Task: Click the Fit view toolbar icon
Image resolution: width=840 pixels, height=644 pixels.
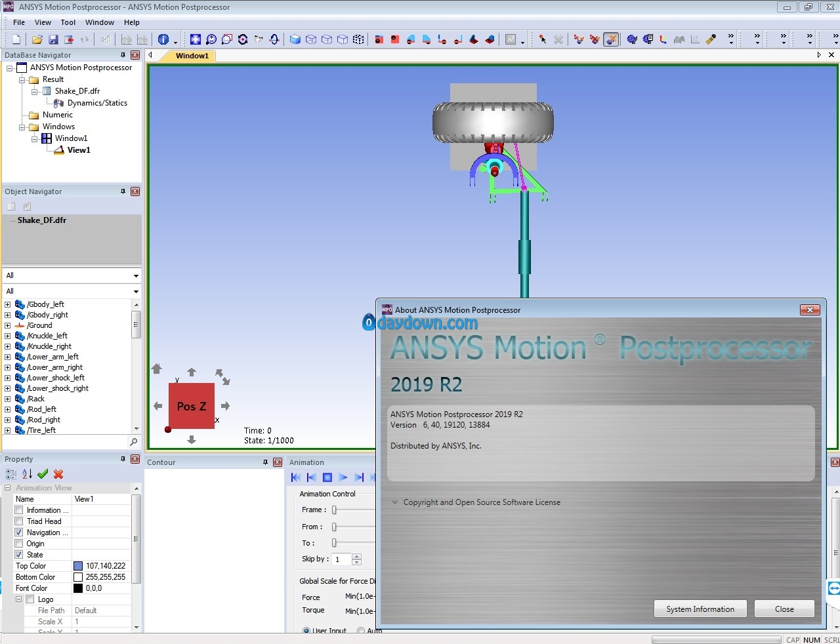Action: click(x=196, y=39)
